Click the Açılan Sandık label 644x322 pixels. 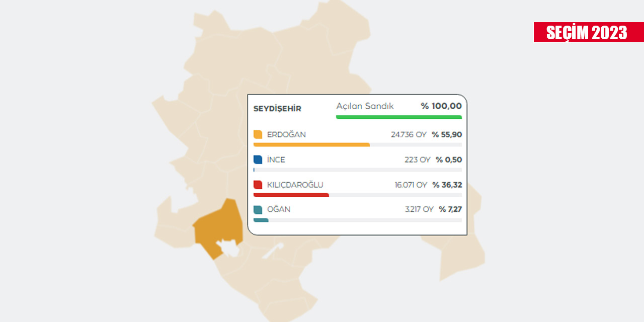pyautogui.click(x=365, y=106)
